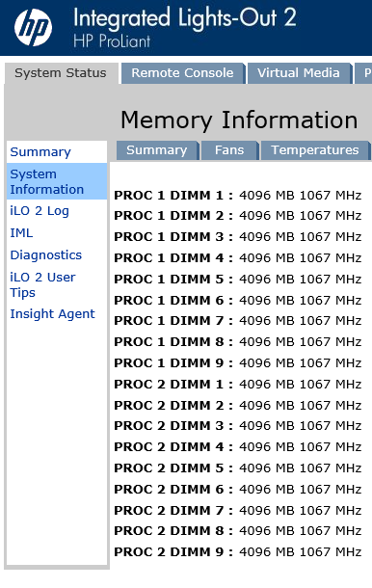Select the PROC 1 DIMM 6 row
372x588 pixels.
(x=238, y=301)
